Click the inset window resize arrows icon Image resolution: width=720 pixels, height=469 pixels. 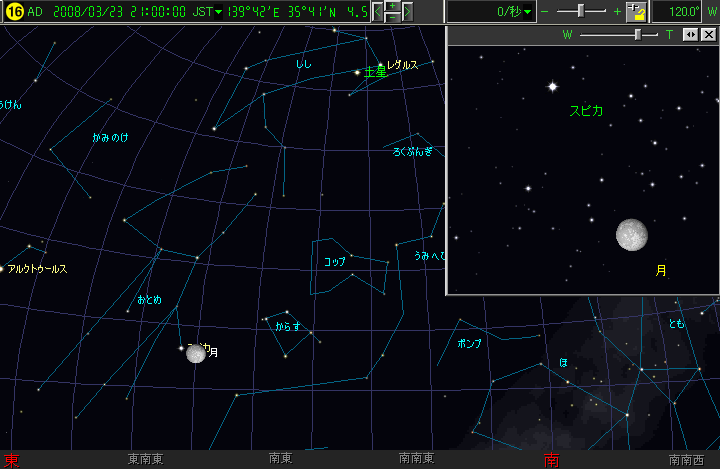click(x=691, y=34)
